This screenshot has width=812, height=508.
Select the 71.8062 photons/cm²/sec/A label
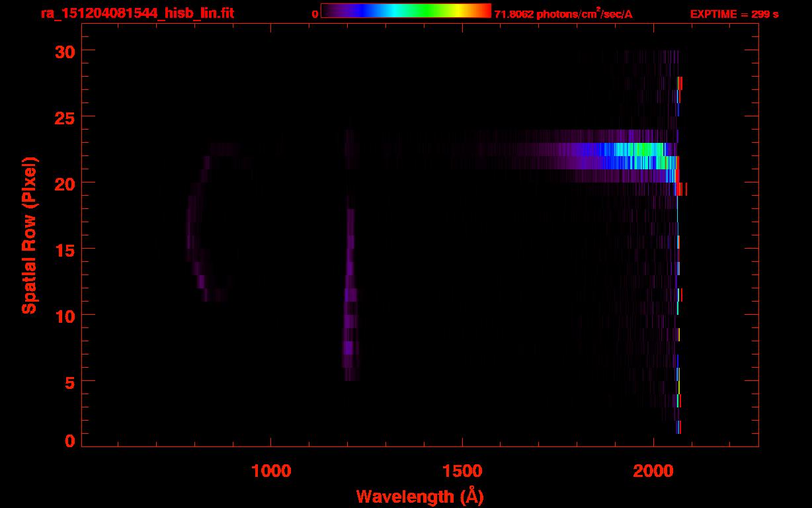[x=563, y=14]
